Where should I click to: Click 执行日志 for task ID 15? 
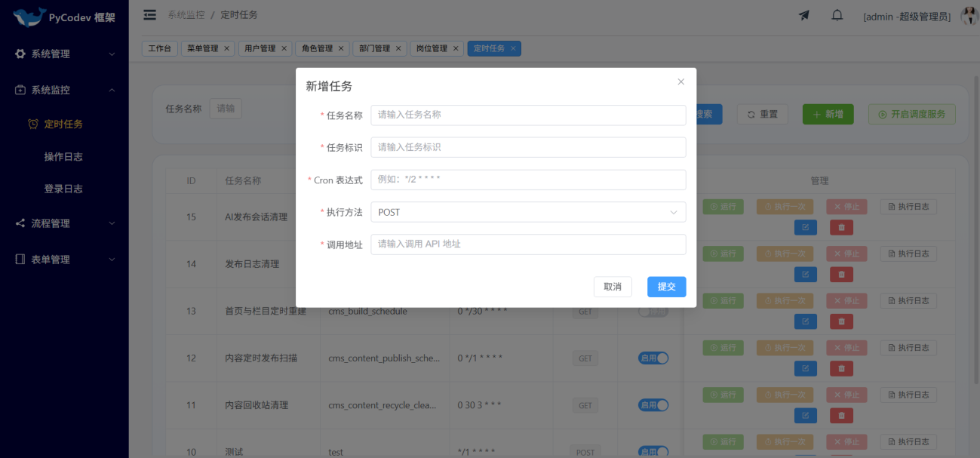pyautogui.click(x=908, y=206)
